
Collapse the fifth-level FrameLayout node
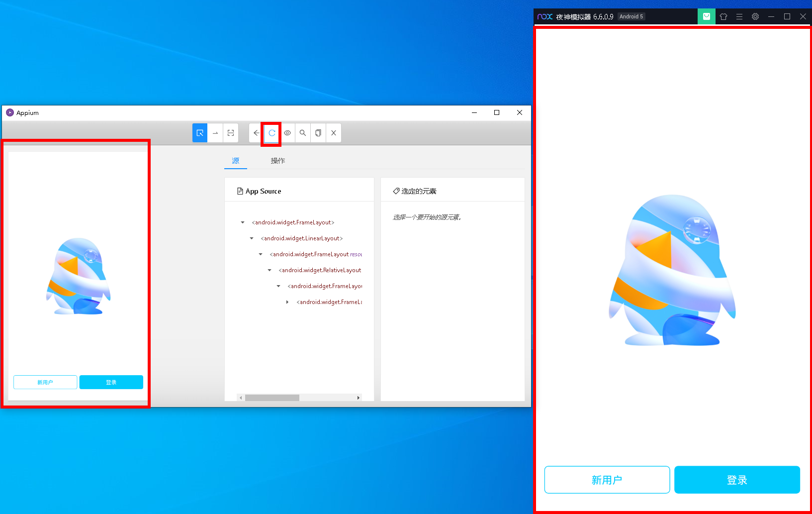(278, 286)
